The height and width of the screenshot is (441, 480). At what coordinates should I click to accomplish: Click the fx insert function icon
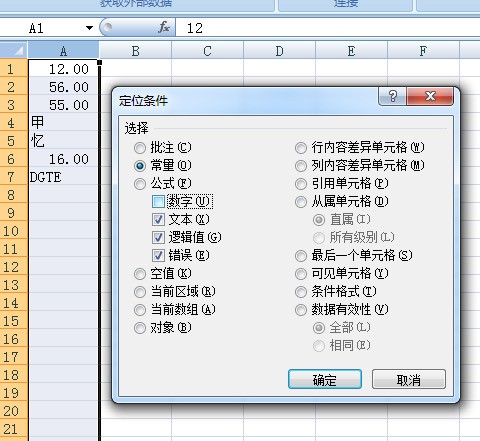tap(164, 28)
